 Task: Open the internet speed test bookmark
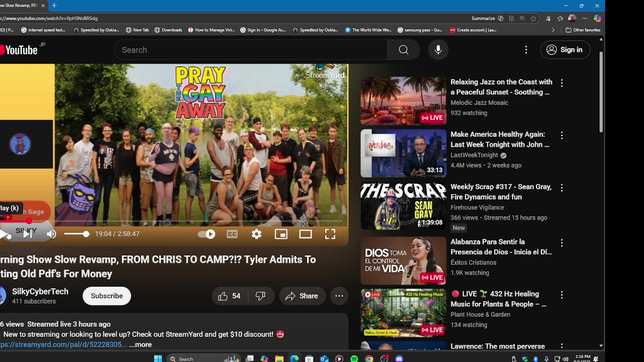(x=43, y=30)
